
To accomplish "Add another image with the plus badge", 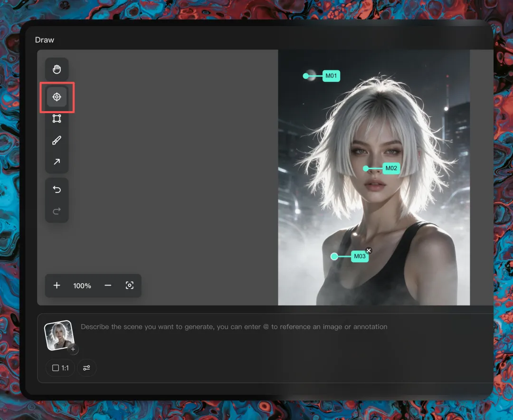I will tap(73, 349).
